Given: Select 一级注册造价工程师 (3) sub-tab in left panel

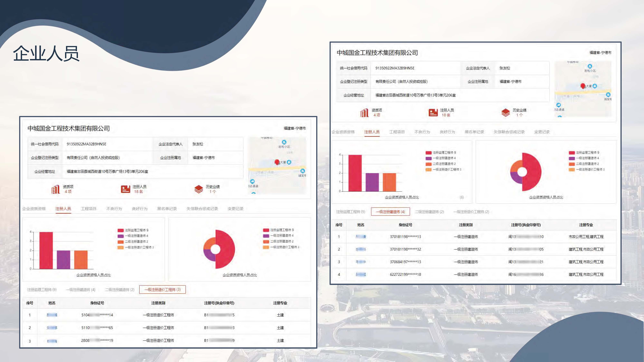Looking at the screenshot, I should tap(162, 290).
